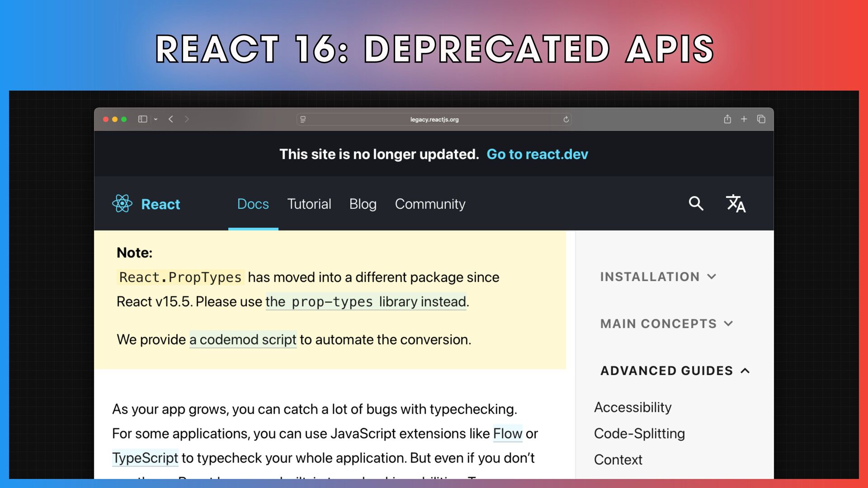The image size is (868, 488).
Task: Open Code-Splitting in the sidebar
Action: [x=639, y=433]
